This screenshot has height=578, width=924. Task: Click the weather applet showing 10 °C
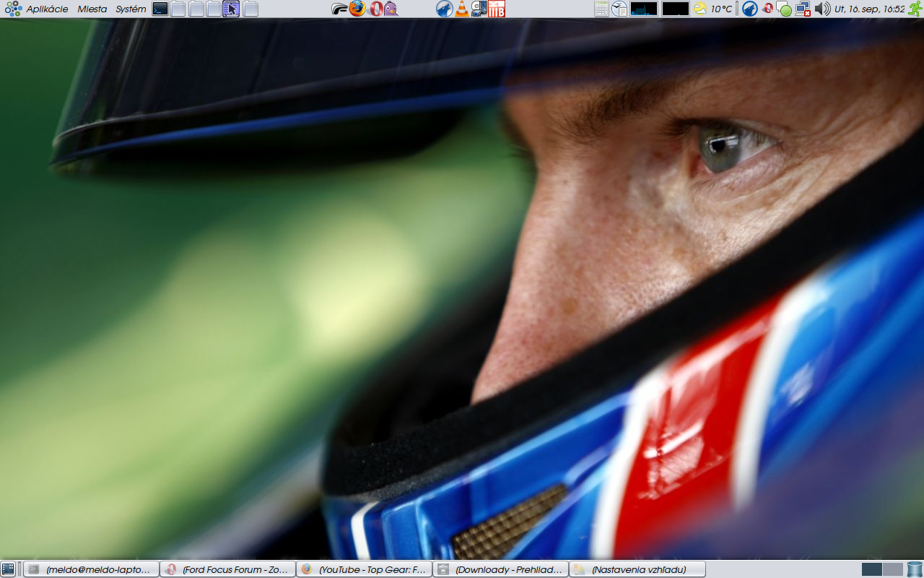[x=712, y=9]
